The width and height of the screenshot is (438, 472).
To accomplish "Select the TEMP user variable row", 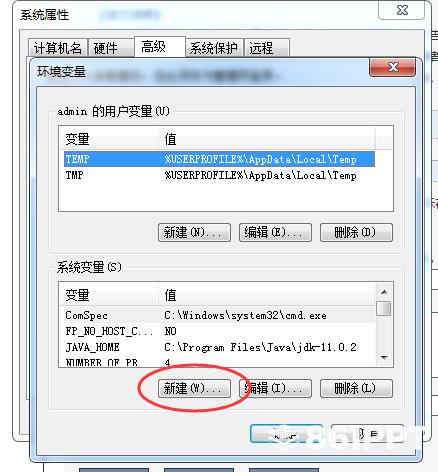I will [x=219, y=159].
